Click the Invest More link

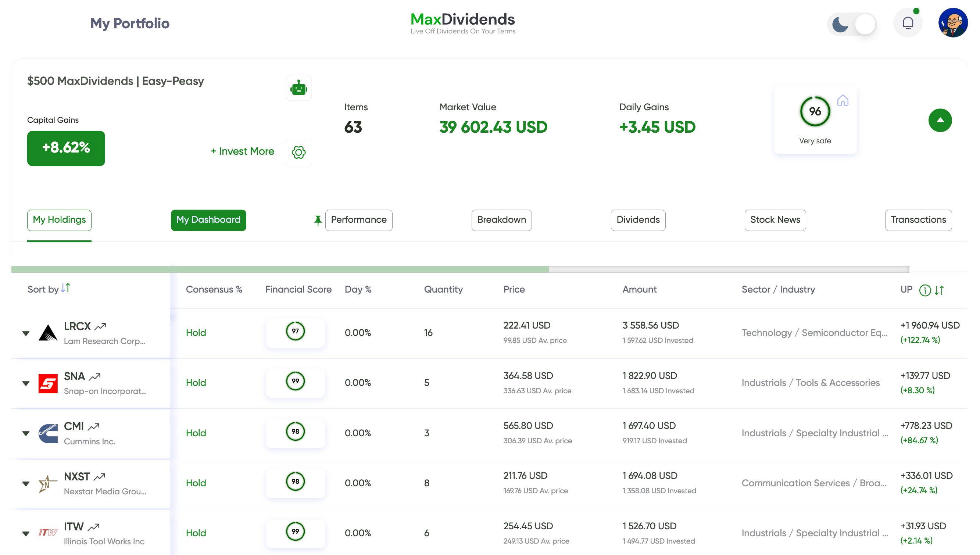pos(243,151)
